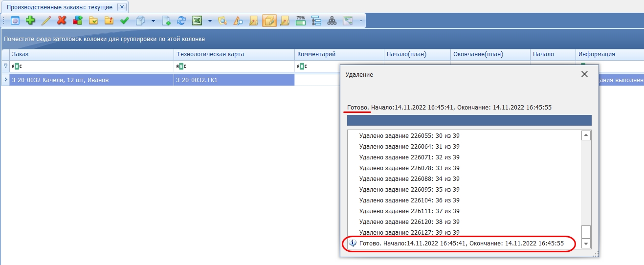This screenshot has height=265, width=644.
Task: Click the Информация column header
Action: point(610,54)
